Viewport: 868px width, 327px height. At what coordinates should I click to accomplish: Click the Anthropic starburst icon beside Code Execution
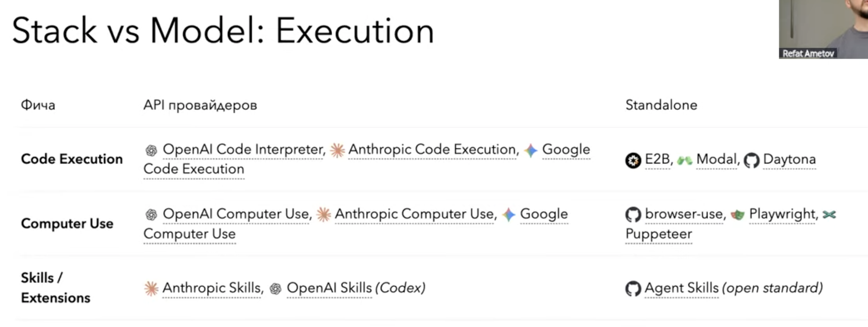(337, 150)
